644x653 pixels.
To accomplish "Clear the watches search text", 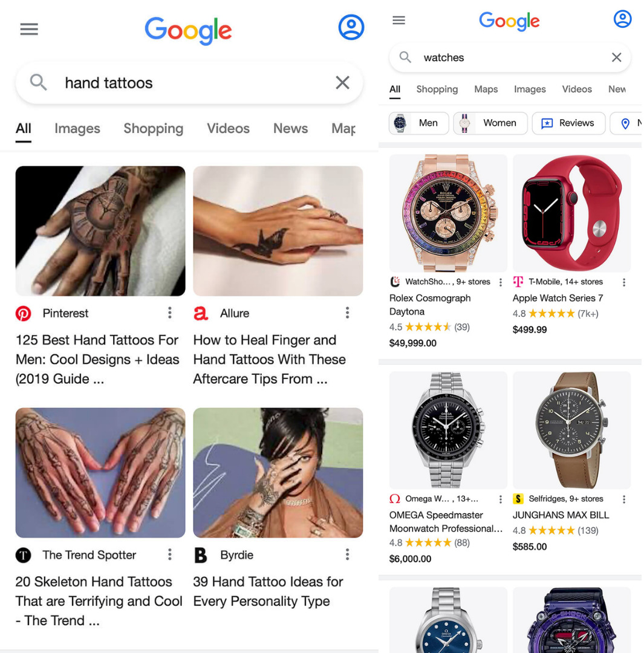I will (x=617, y=57).
